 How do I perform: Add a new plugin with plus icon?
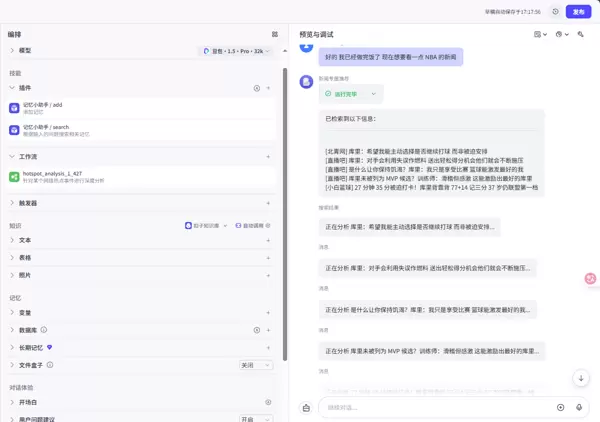(x=268, y=88)
